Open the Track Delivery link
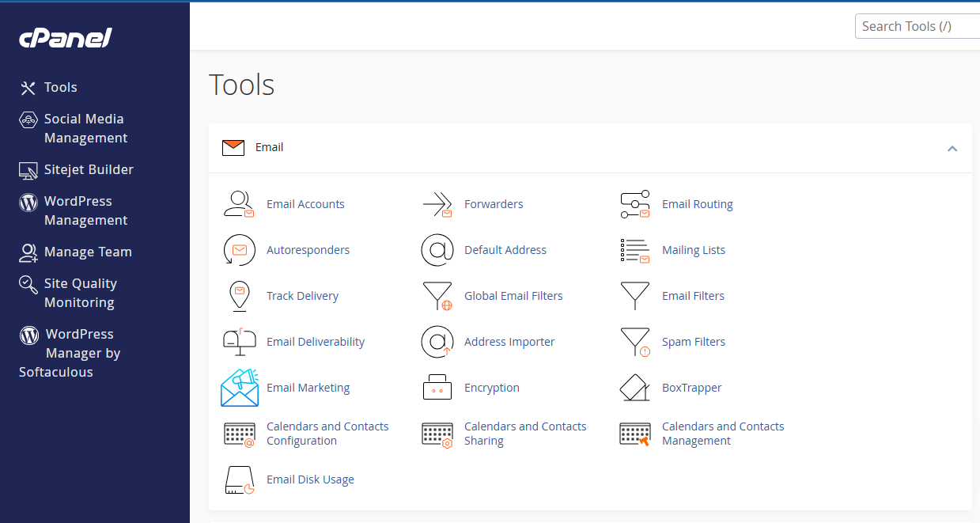980x523 pixels. pyautogui.click(x=302, y=296)
